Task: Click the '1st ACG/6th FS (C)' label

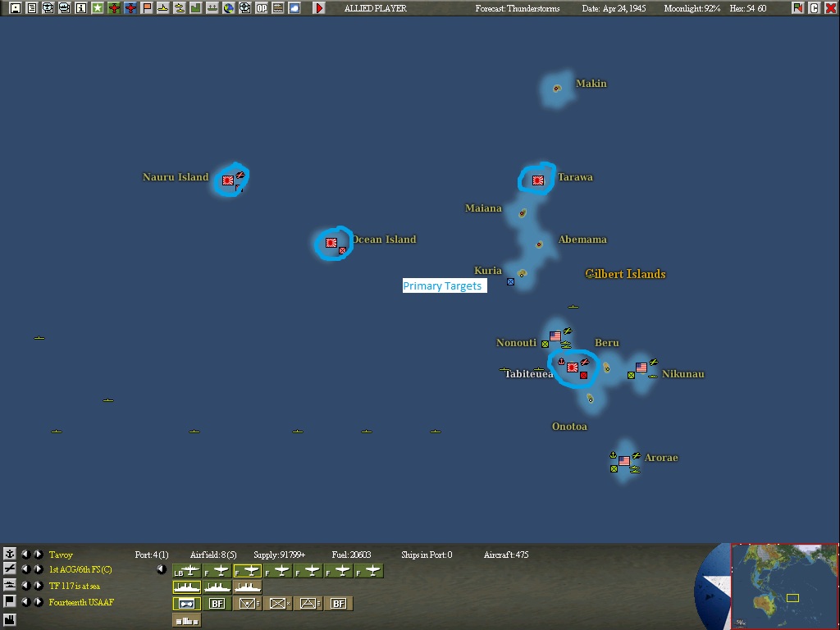Action: (80, 569)
